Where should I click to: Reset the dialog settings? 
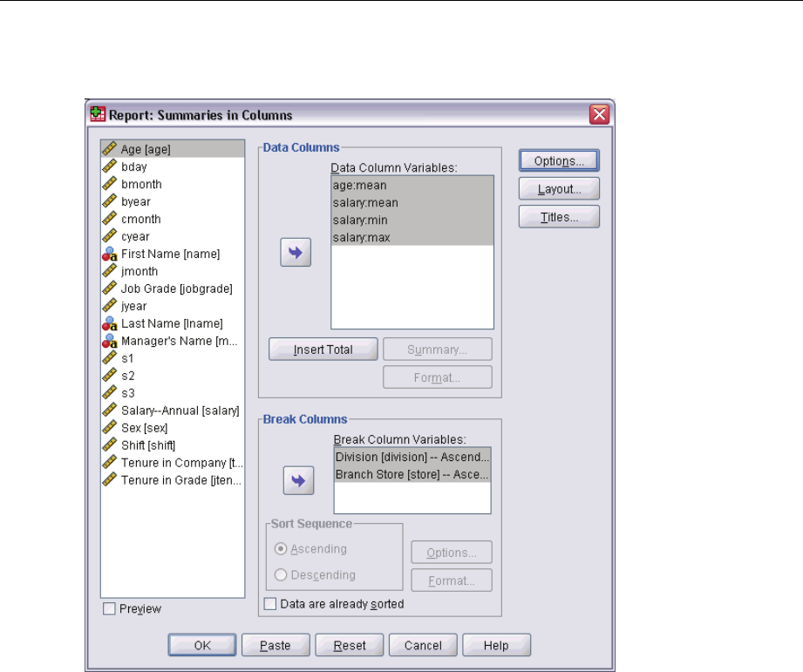(350, 645)
